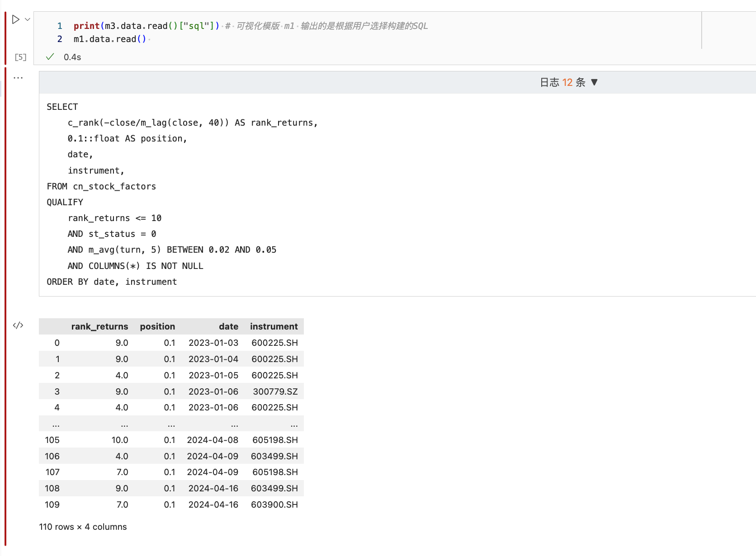Open the cell output more actions ellipsis

(18, 78)
